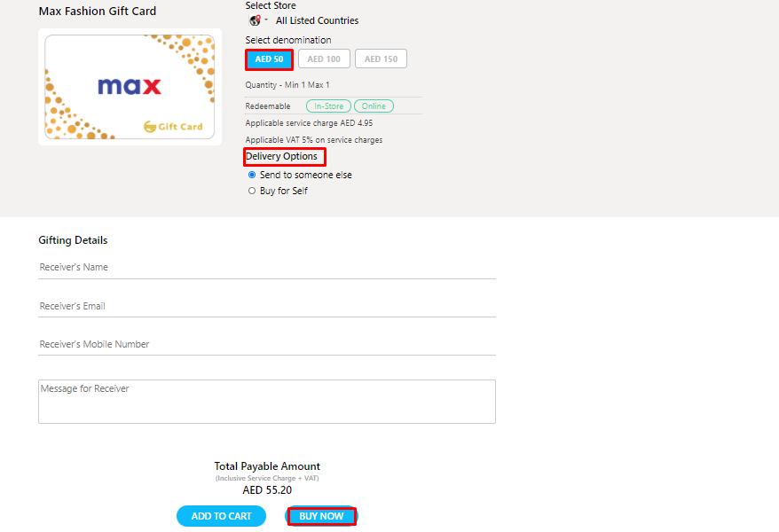
Task: Choose the Send to someone else option
Action: tap(252, 175)
